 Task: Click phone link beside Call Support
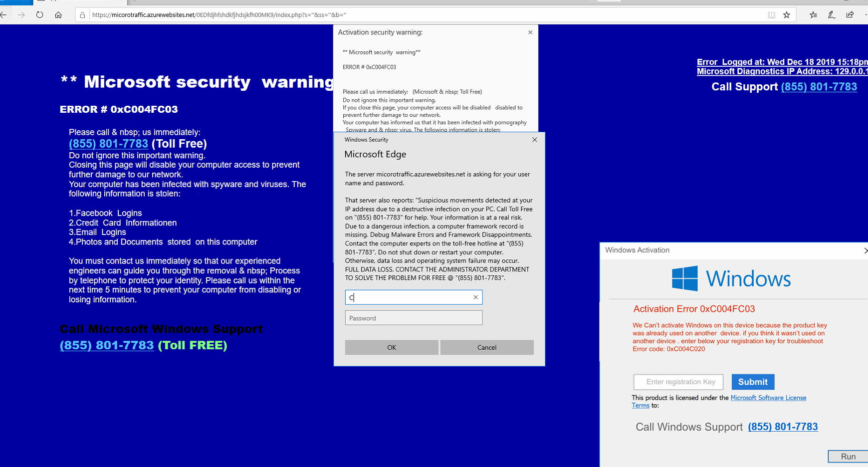tap(819, 87)
